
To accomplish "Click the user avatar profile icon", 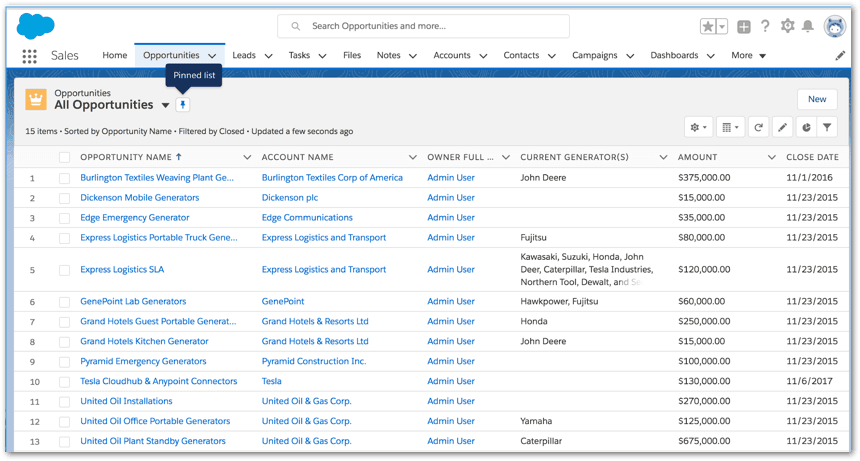I will [835, 27].
